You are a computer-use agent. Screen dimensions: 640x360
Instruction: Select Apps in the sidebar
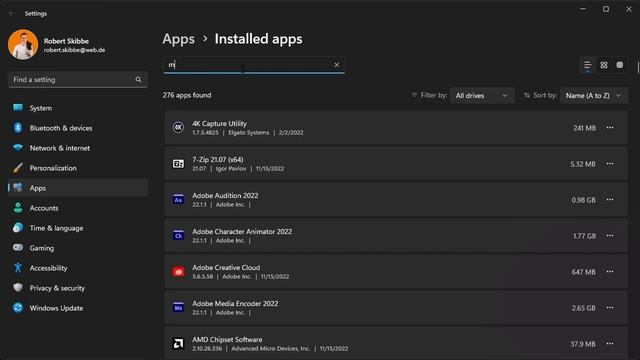(x=78, y=188)
